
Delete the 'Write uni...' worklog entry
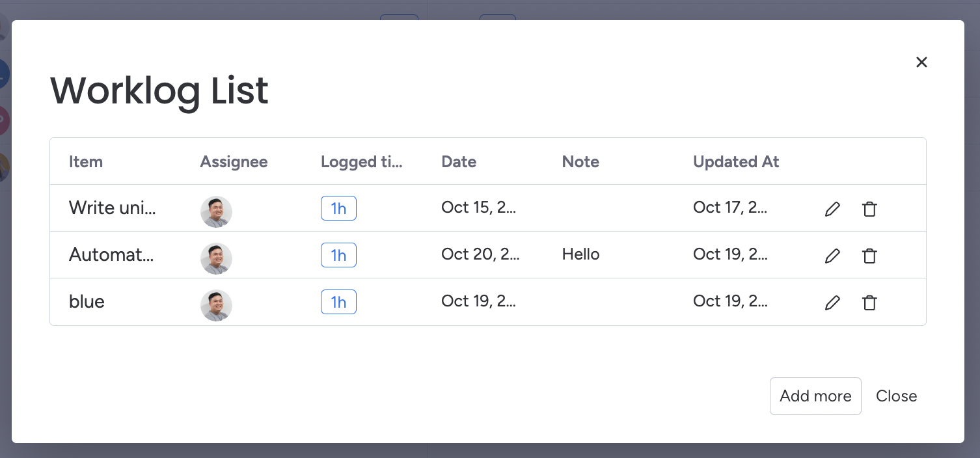pos(869,209)
